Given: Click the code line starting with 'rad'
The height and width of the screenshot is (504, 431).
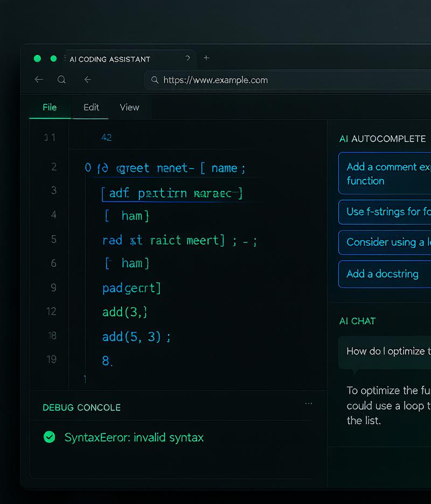Looking at the screenshot, I should coord(179,240).
